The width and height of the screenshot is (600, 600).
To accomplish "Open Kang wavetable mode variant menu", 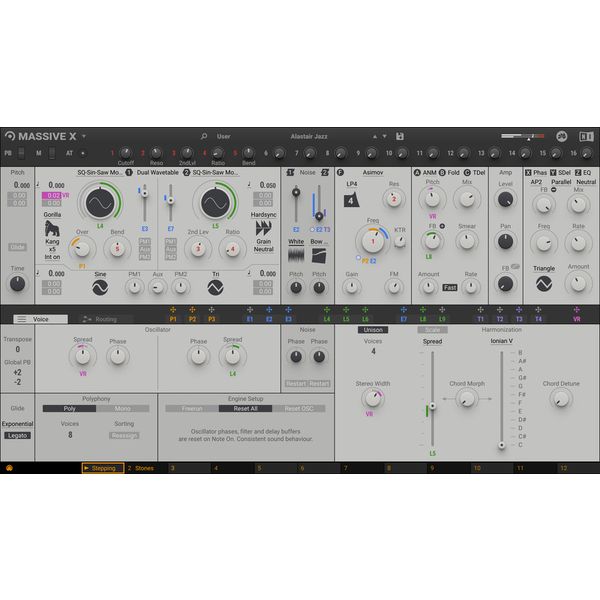I will [52, 241].
